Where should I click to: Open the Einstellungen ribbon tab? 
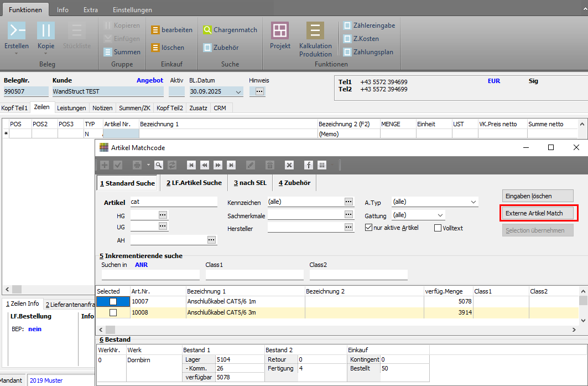132,10
